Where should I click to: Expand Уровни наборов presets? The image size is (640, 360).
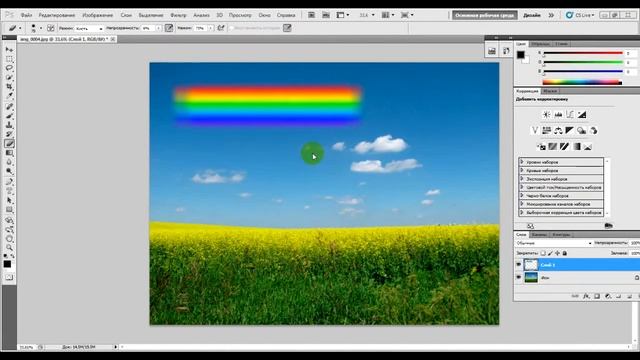coord(522,162)
